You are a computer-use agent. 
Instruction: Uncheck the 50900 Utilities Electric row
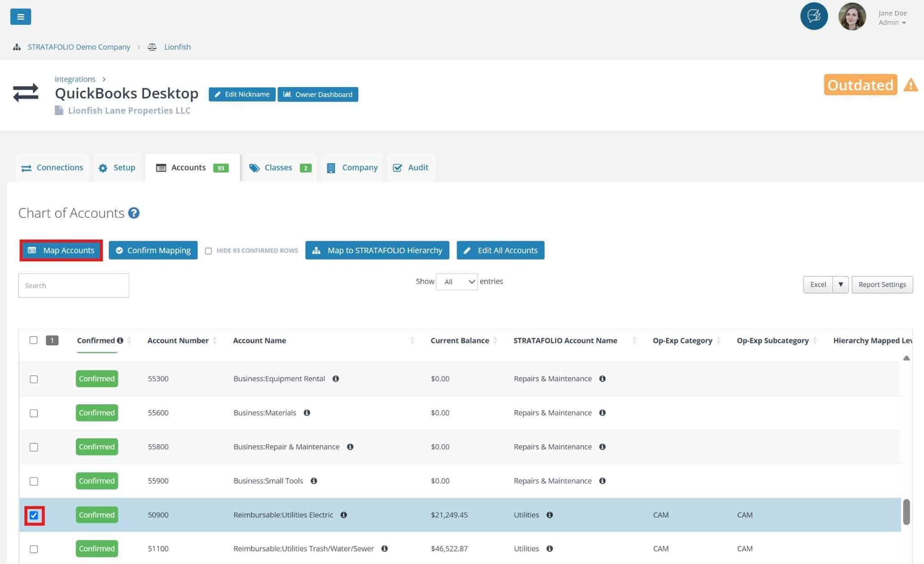[x=34, y=515]
